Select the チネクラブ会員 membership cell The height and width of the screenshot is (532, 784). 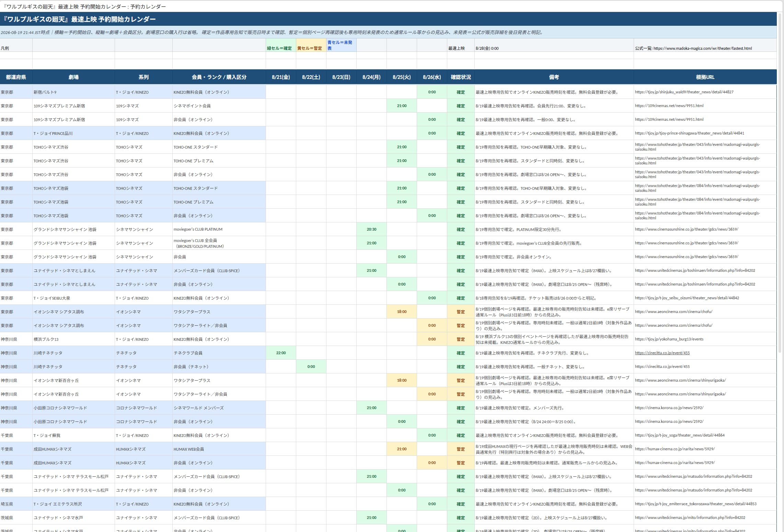click(219, 353)
